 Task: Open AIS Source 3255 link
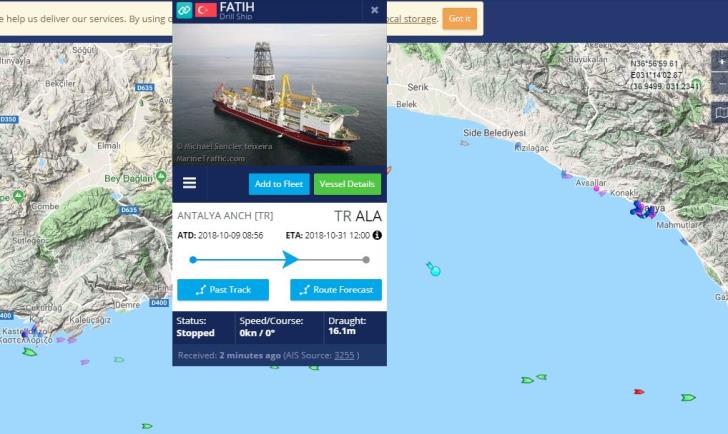point(344,356)
